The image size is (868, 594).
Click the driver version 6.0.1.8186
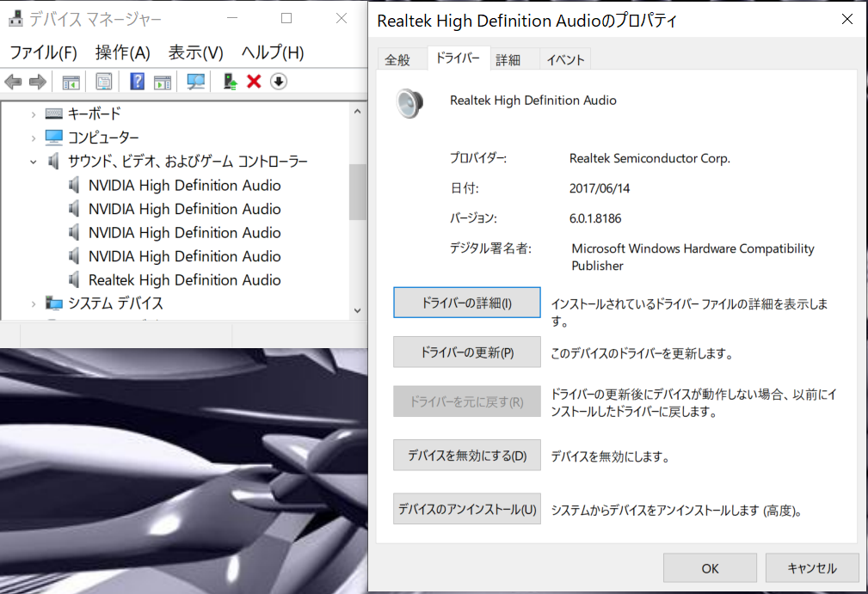595,217
